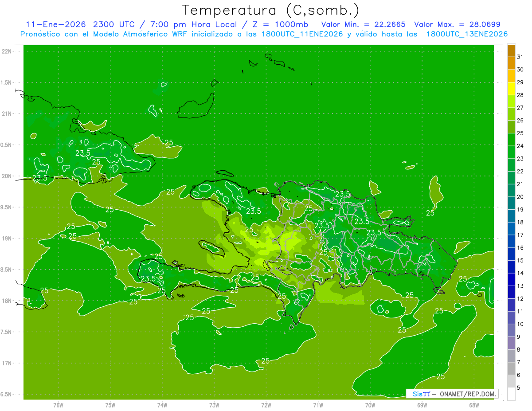Click the color scale label "26"
Viewport: 532px width, 411px height.
tap(520, 121)
